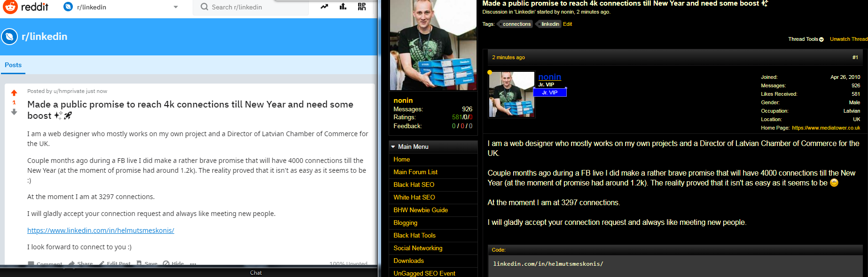Open the Popular trending arrow icon
The image size is (868, 277).
click(x=324, y=7)
